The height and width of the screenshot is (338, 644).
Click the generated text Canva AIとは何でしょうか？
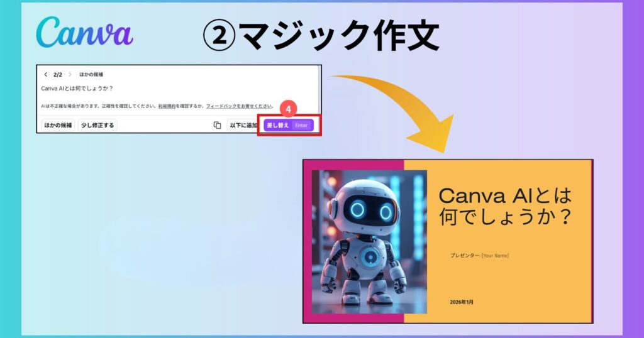click(77, 89)
